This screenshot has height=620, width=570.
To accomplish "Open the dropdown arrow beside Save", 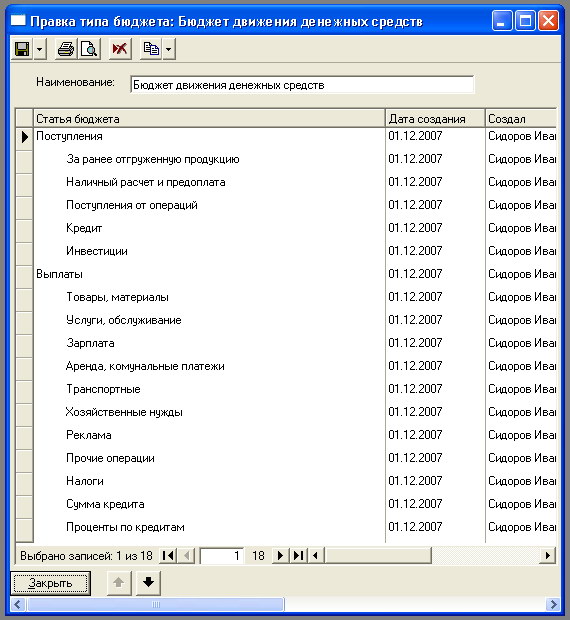I will [40, 49].
